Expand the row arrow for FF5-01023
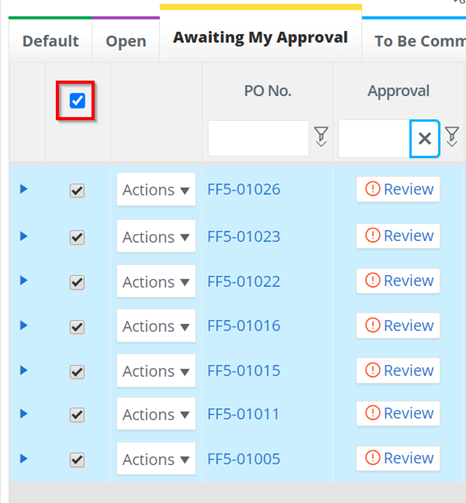The height and width of the screenshot is (503, 466). [x=23, y=236]
